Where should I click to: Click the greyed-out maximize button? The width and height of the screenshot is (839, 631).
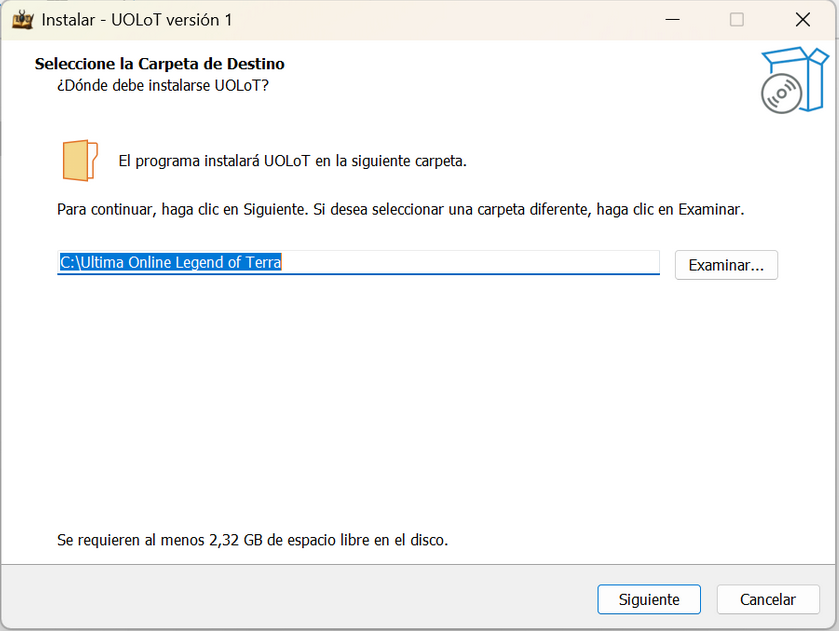tap(737, 20)
